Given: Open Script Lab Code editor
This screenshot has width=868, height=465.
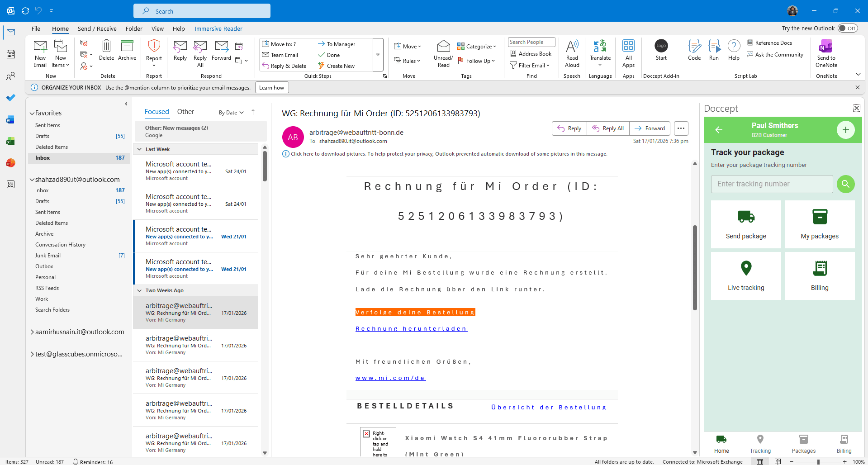Looking at the screenshot, I should click(x=694, y=50).
